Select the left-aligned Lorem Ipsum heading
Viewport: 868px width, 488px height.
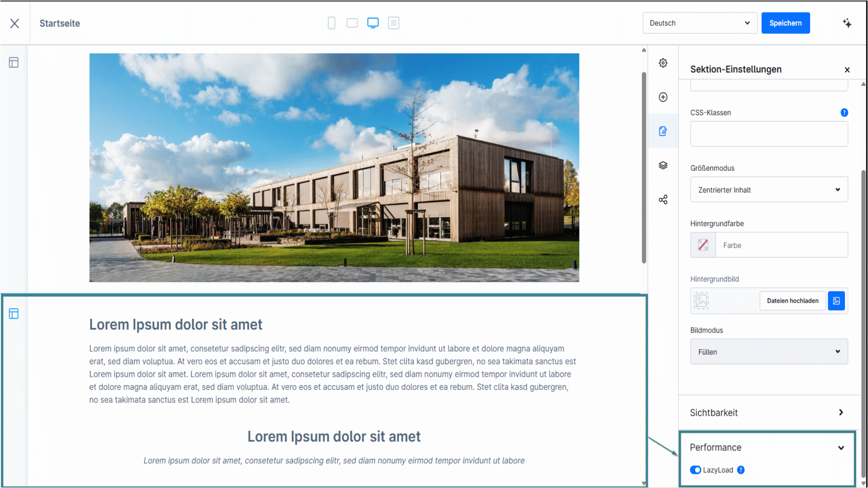[x=175, y=324]
